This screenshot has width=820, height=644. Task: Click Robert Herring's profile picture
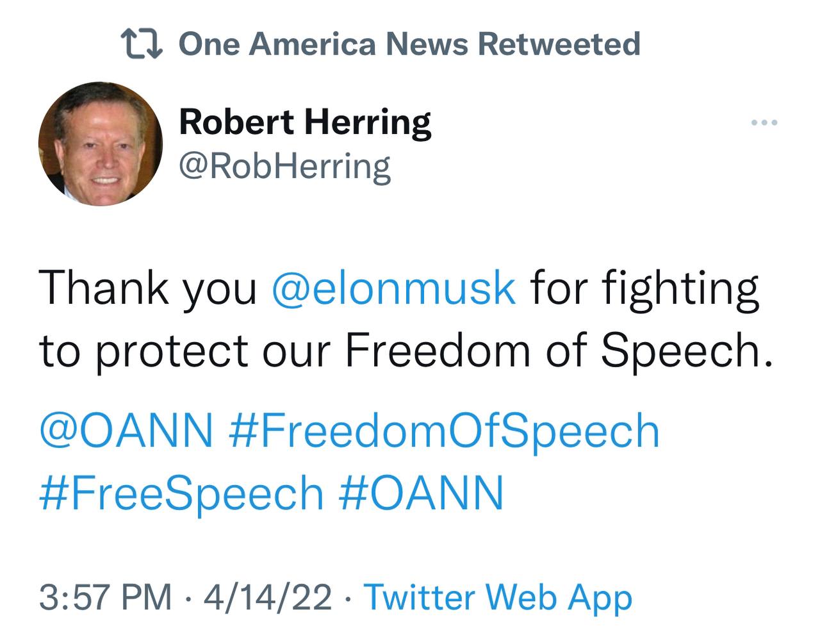coord(101,144)
